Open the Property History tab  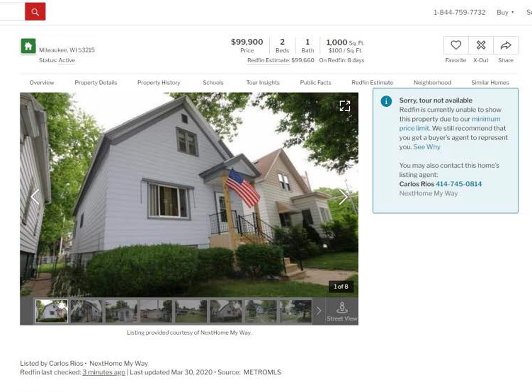(x=159, y=83)
